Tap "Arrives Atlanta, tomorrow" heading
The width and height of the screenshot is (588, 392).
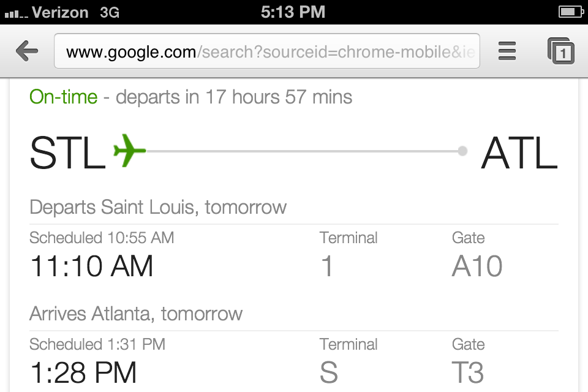[x=136, y=314]
